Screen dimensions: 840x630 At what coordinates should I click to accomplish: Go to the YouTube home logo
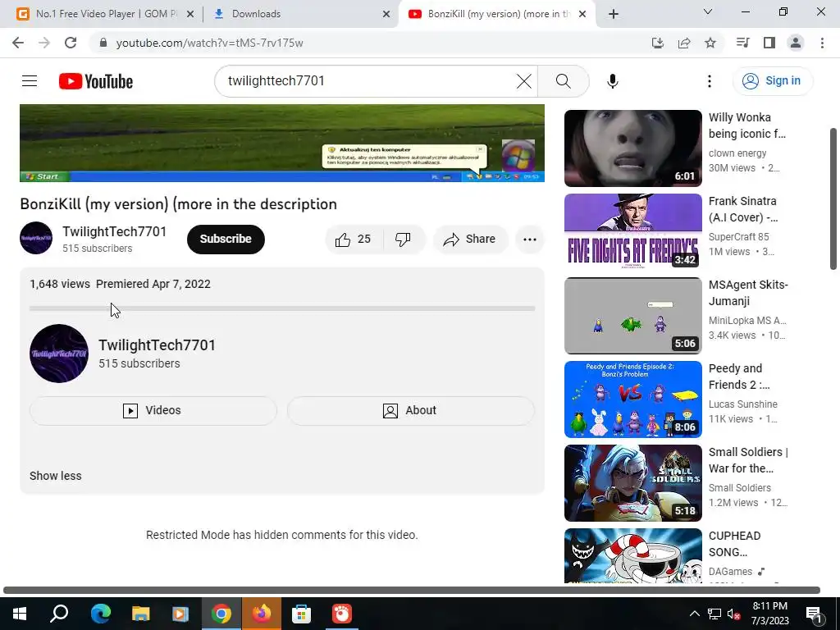point(96,81)
